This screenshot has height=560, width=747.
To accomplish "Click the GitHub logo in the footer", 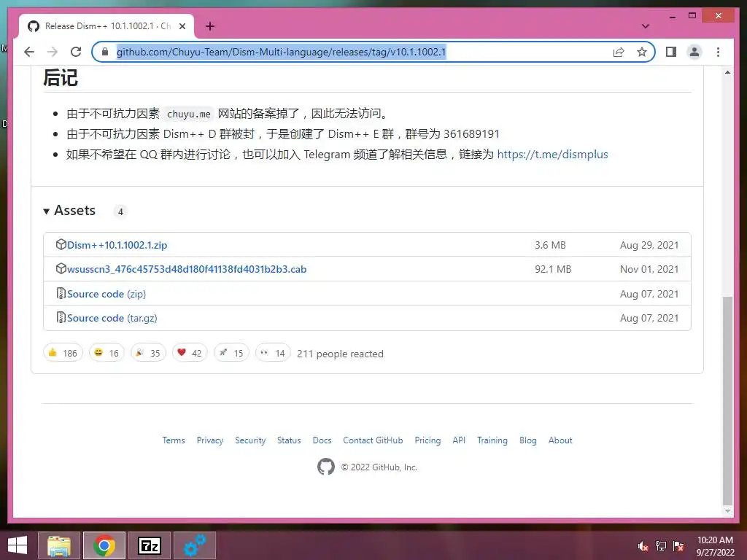I will 326,467.
